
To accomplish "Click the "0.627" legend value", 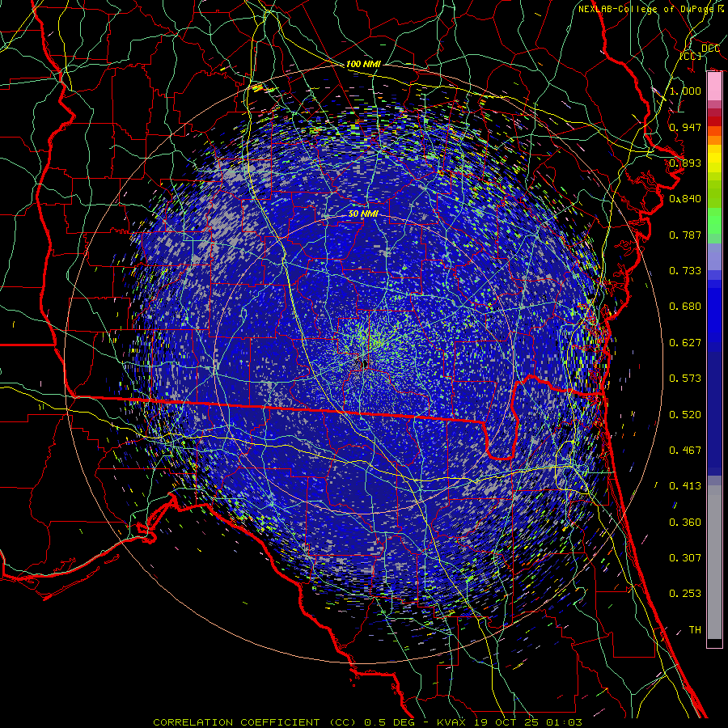I will click(x=685, y=343).
